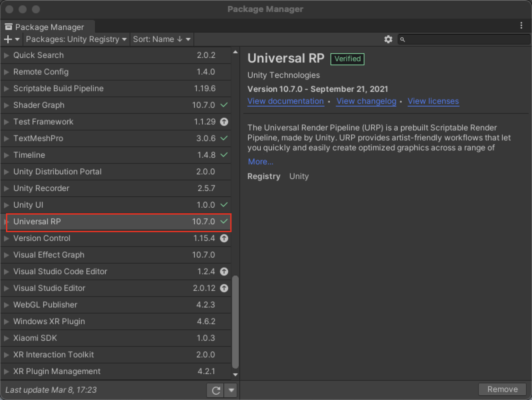Remove the Universal RP package

pos(502,389)
